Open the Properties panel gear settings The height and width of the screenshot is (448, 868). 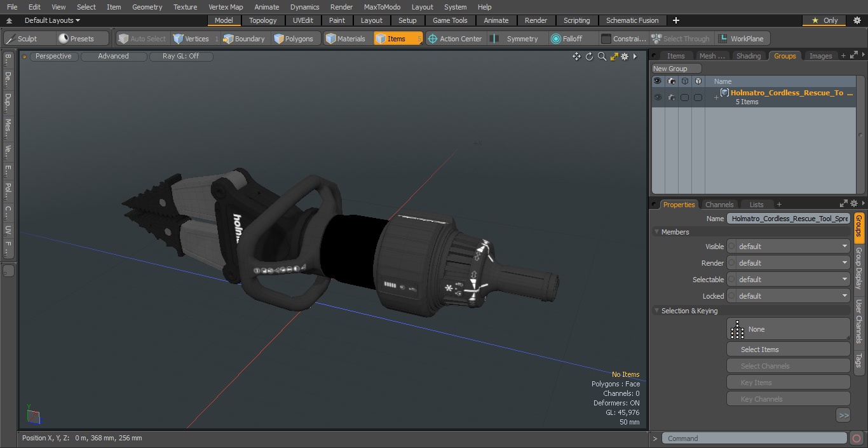[854, 204]
